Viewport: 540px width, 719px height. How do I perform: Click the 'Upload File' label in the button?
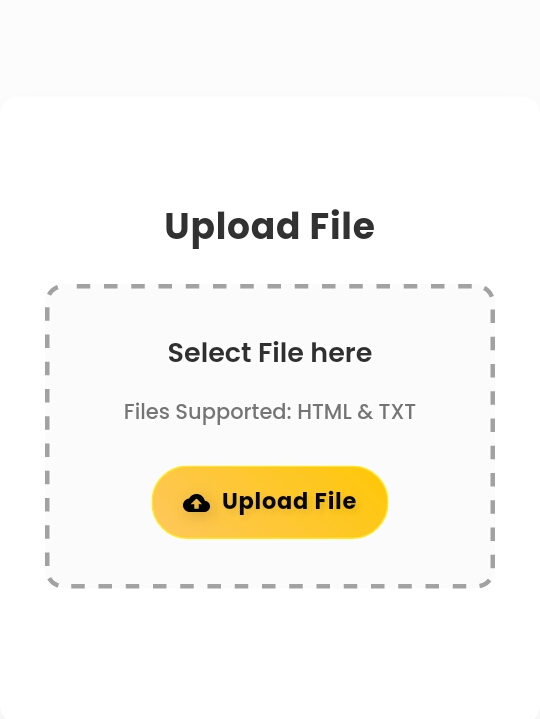point(289,501)
